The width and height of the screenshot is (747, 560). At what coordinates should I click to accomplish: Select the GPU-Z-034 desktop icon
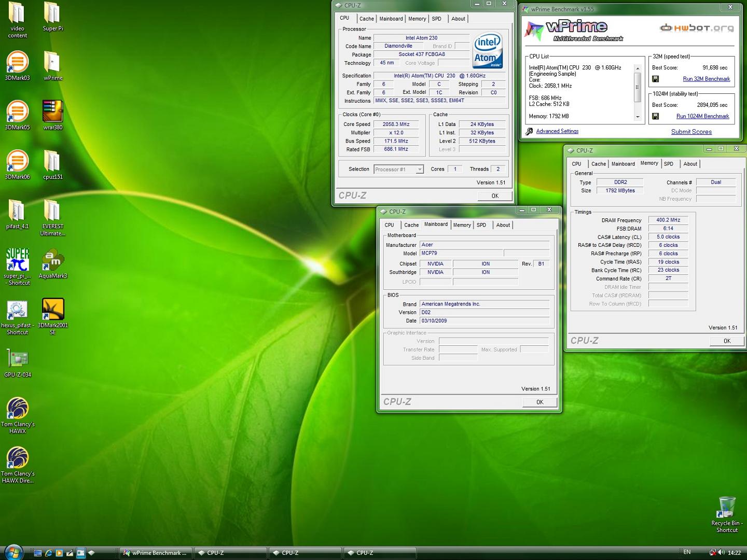[x=17, y=362]
